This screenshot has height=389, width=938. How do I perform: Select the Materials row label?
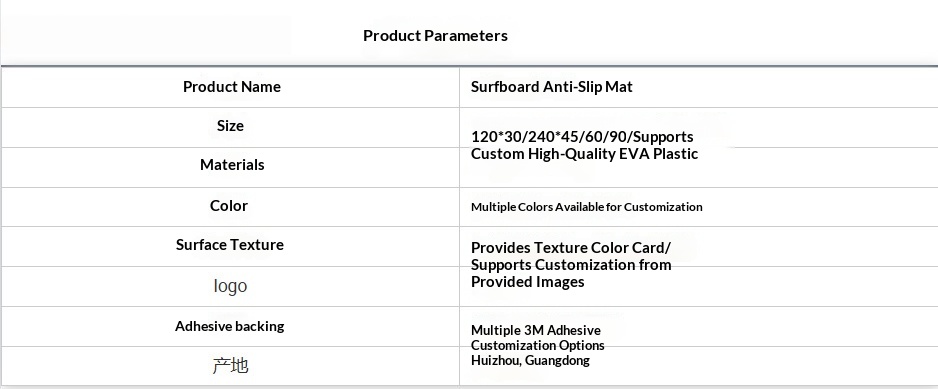click(x=232, y=165)
